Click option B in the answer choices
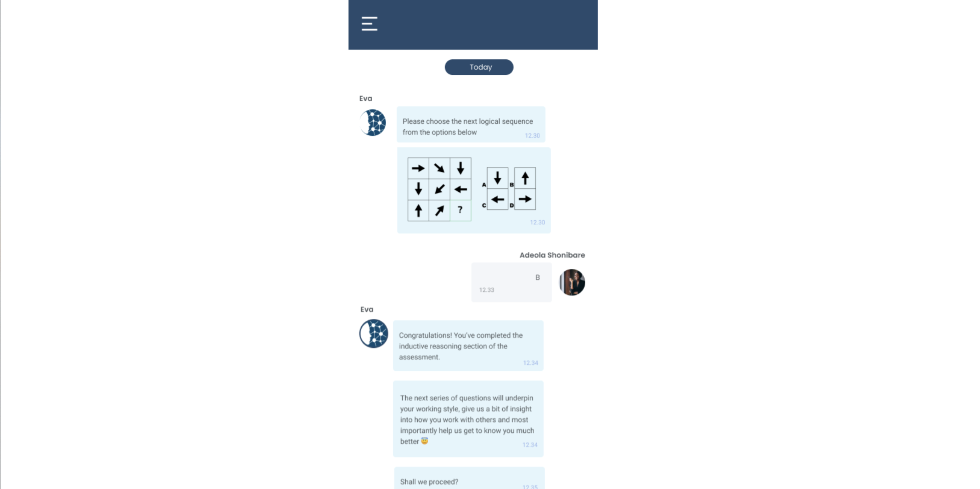The width and height of the screenshot is (980, 489). 525,178
